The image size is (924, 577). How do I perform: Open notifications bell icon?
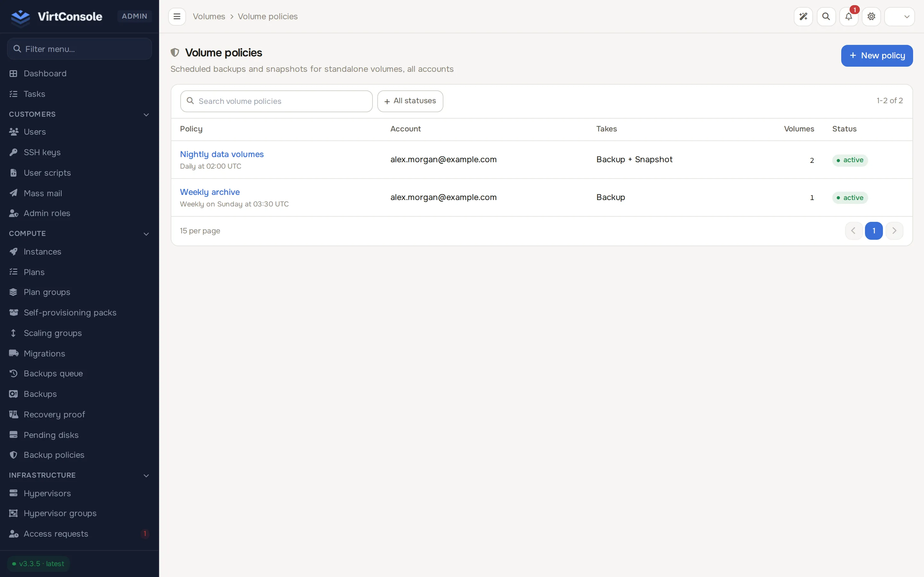click(x=848, y=16)
